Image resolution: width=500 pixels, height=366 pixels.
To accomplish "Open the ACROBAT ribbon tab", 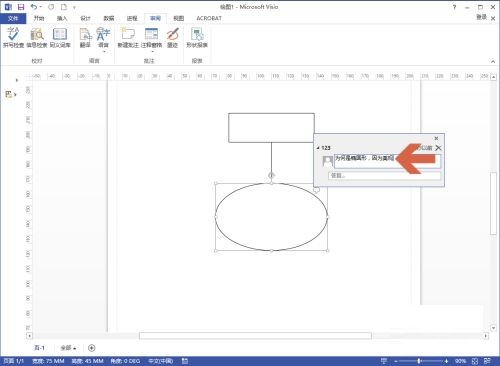I will click(209, 18).
